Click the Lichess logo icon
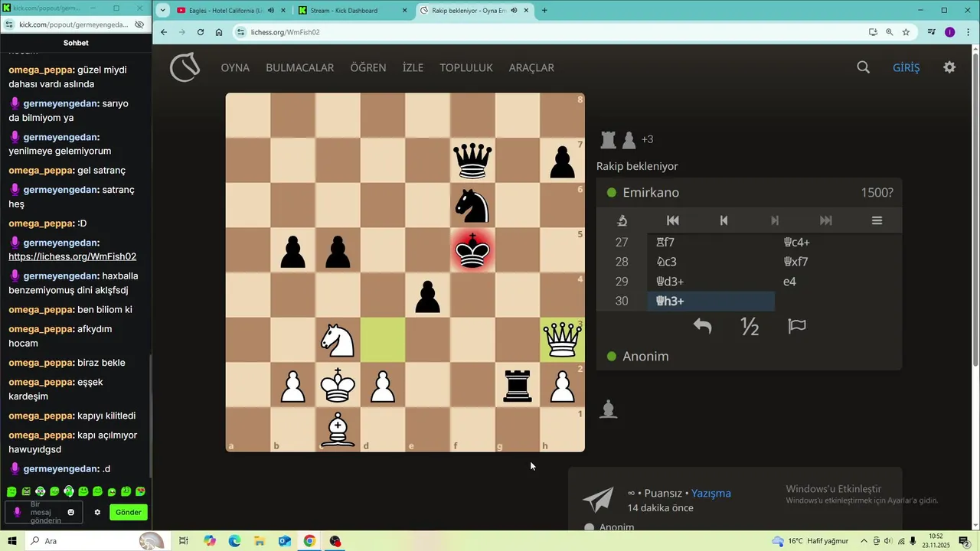The width and height of the screenshot is (980, 551). [185, 67]
